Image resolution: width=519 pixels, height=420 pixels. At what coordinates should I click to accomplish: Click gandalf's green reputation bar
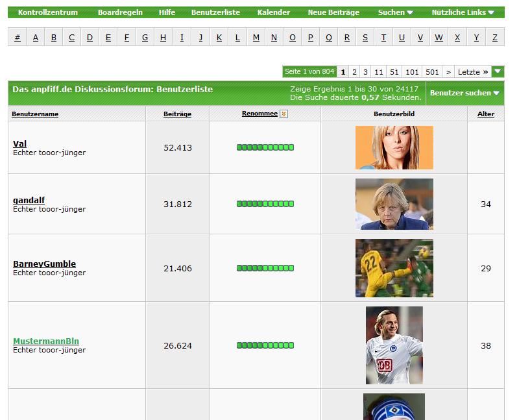(x=265, y=204)
